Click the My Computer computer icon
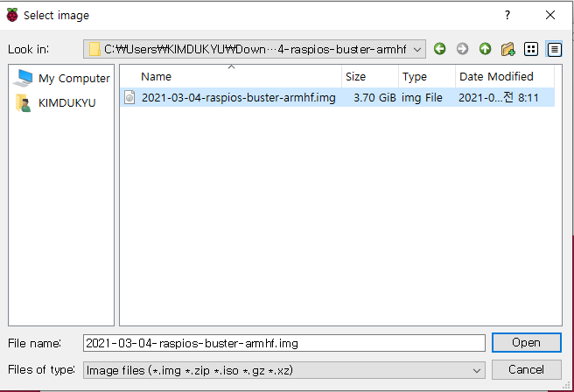The image size is (574, 392). click(x=23, y=78)
